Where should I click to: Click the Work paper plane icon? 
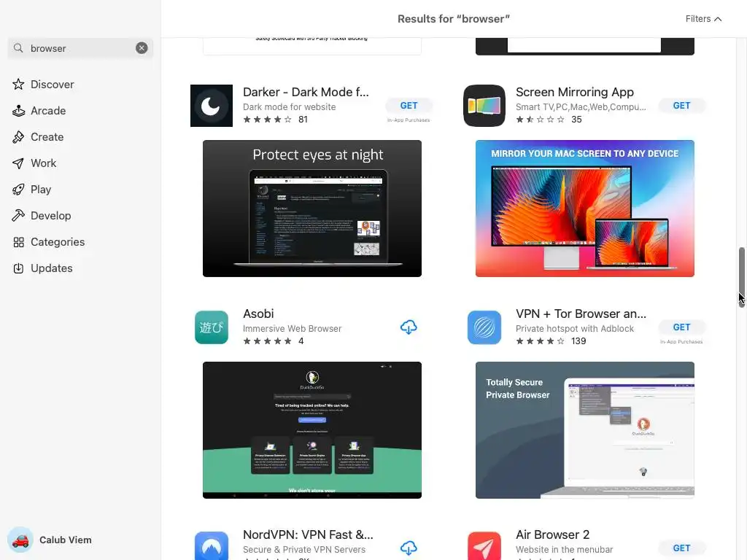(x=18, y=163)
